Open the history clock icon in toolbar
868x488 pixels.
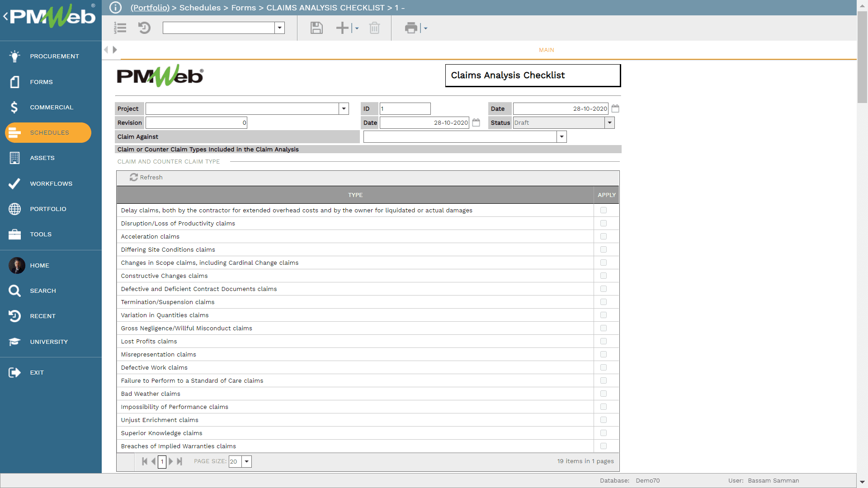tap(144, 28)
